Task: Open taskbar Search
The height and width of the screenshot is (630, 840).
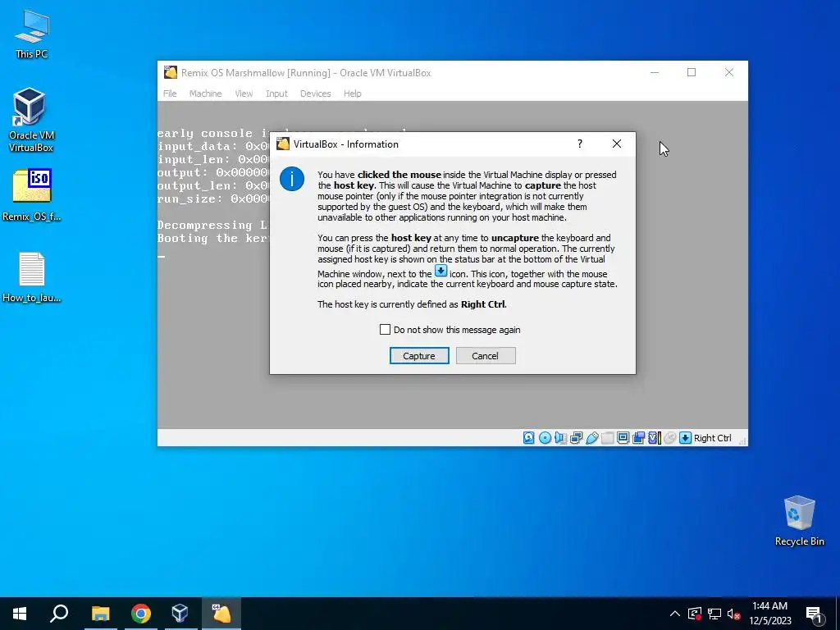Action: tap(59, 614)
